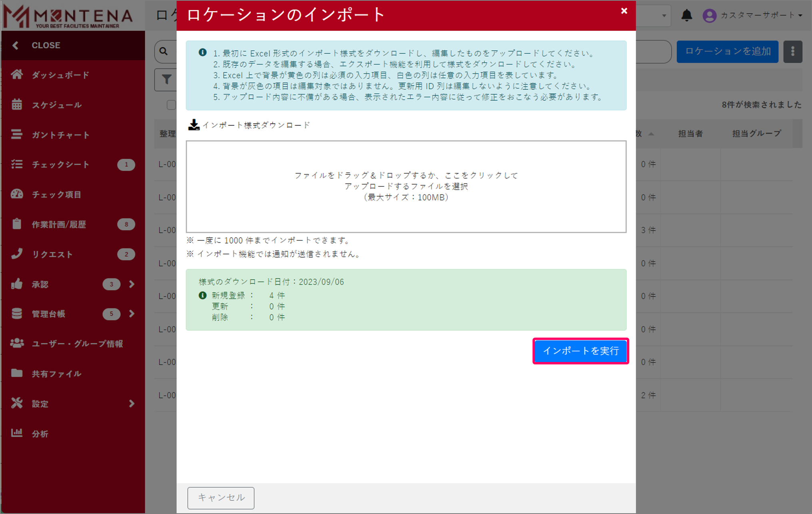Toggle the 件数 column sort order arrow

(650, 134)
